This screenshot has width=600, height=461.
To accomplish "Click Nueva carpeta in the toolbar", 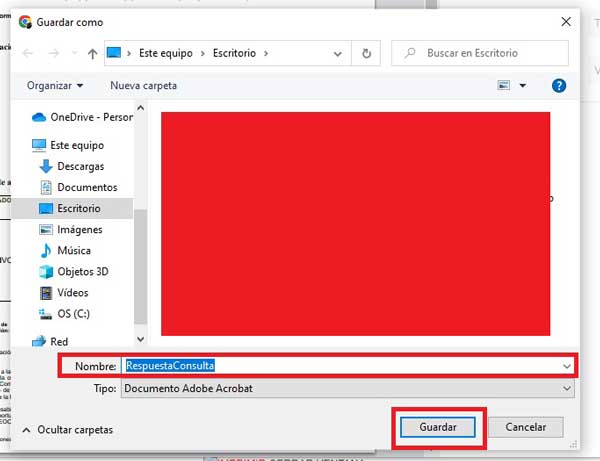I will 143,86.
